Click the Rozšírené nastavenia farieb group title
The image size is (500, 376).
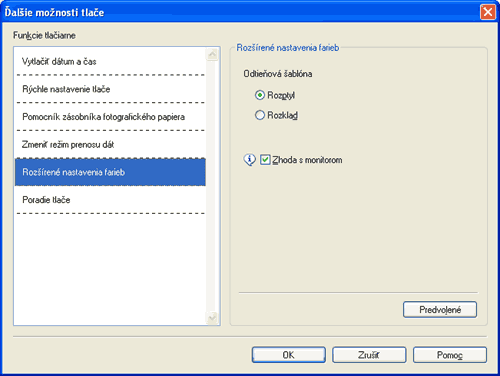click(288, 48)
